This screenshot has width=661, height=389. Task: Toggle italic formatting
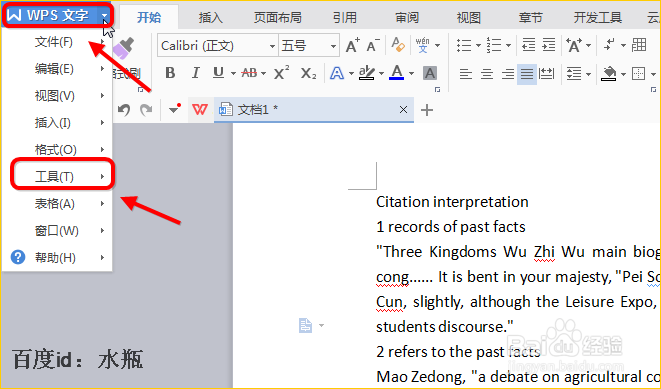(195, 73)
